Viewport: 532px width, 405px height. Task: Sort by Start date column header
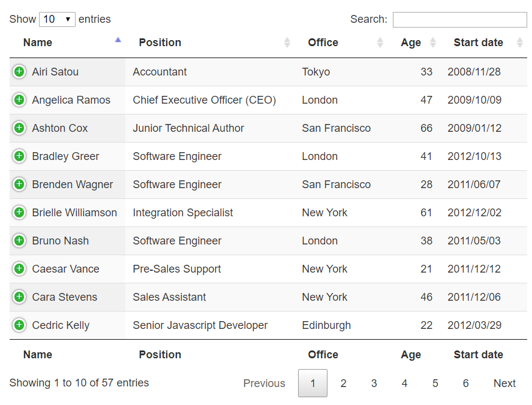coord(478,43)
